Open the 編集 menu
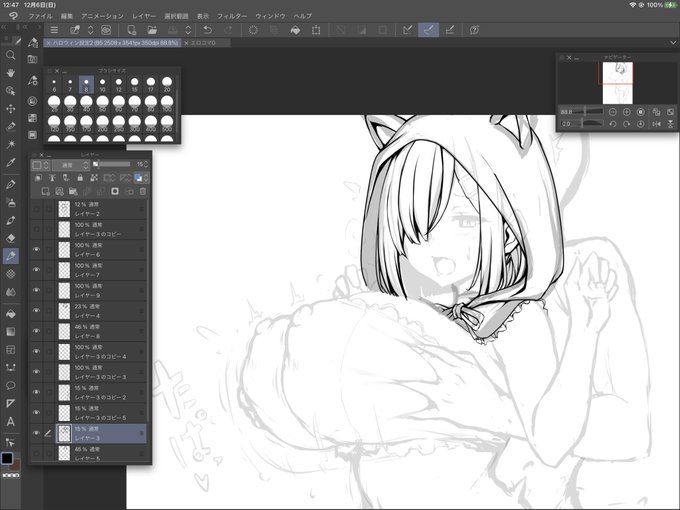The height and width of the screenshot is (510, 680). 67,16
